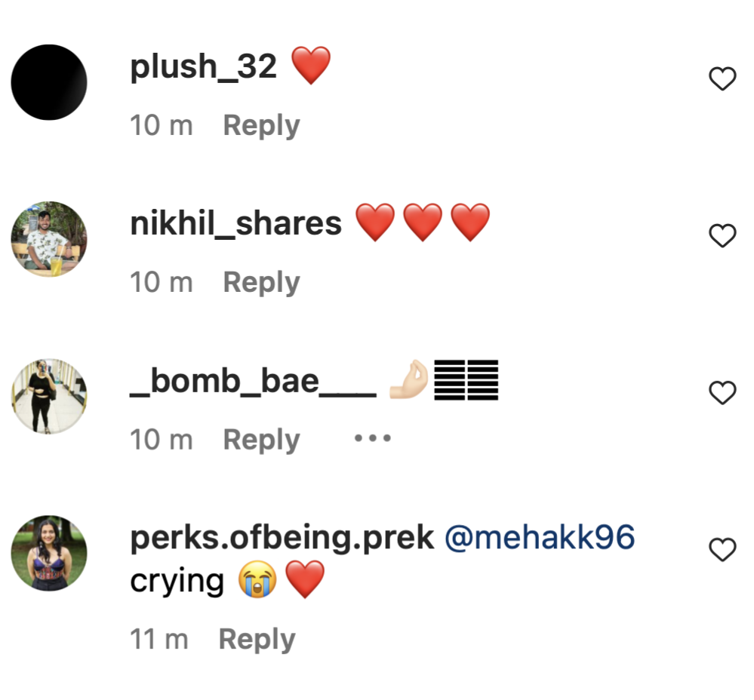The image size is (754, 700).
Task: Reply to _bomb_bae___'s comment
Action: click(261, 439)
